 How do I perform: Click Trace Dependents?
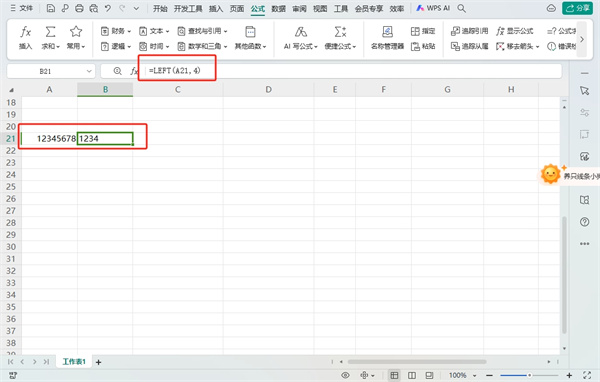coord(470,46)
